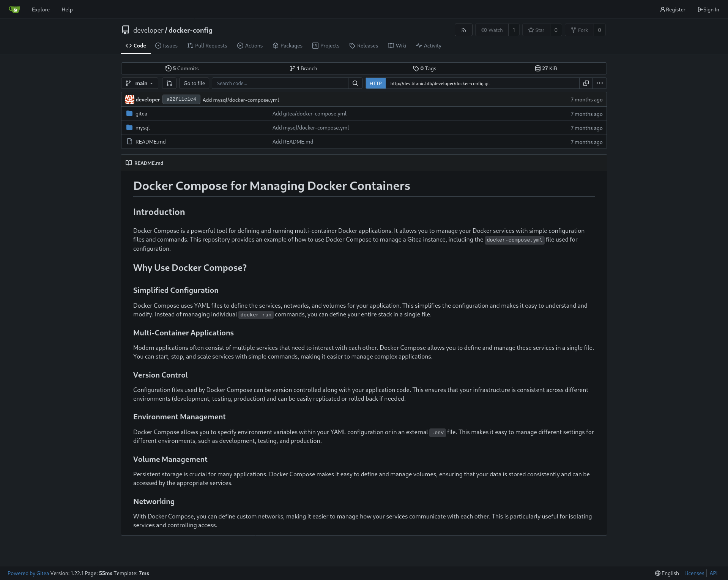Click the Sign In link

click(708, 9)
